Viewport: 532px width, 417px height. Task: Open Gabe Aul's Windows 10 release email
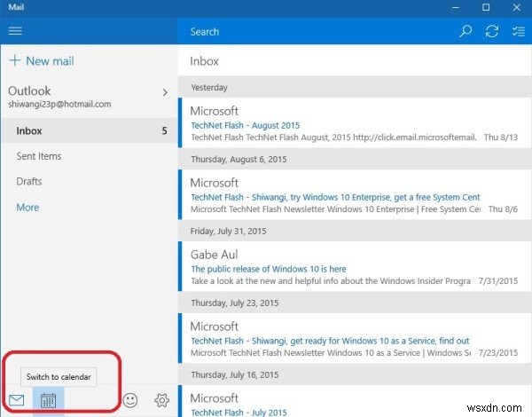click(x=355, y=266)
